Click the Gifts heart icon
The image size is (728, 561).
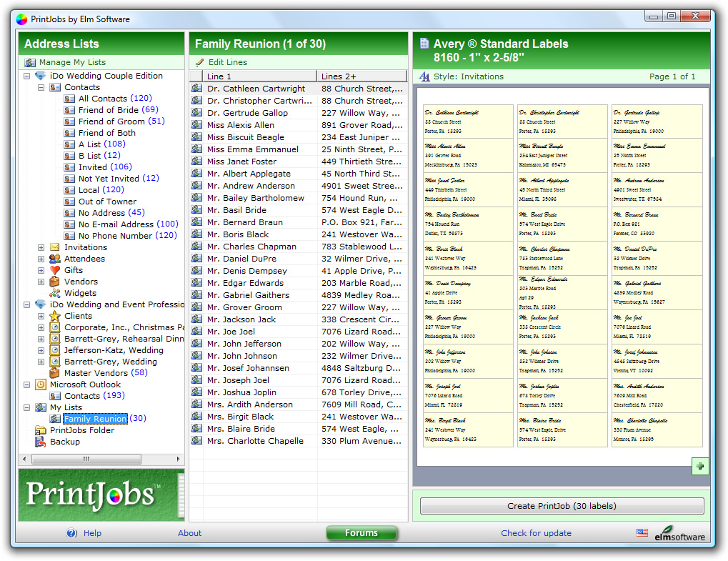click(x=55, y=270)
